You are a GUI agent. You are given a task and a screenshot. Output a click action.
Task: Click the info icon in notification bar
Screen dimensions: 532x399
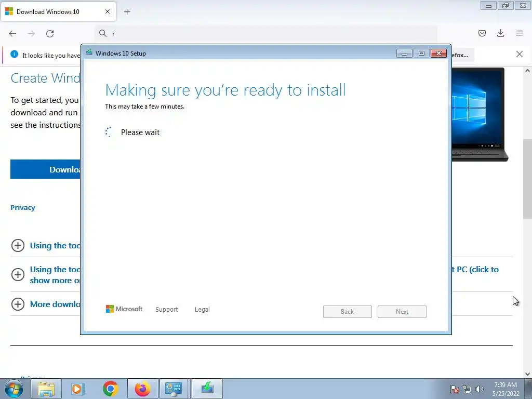click(x=14, y=54)
